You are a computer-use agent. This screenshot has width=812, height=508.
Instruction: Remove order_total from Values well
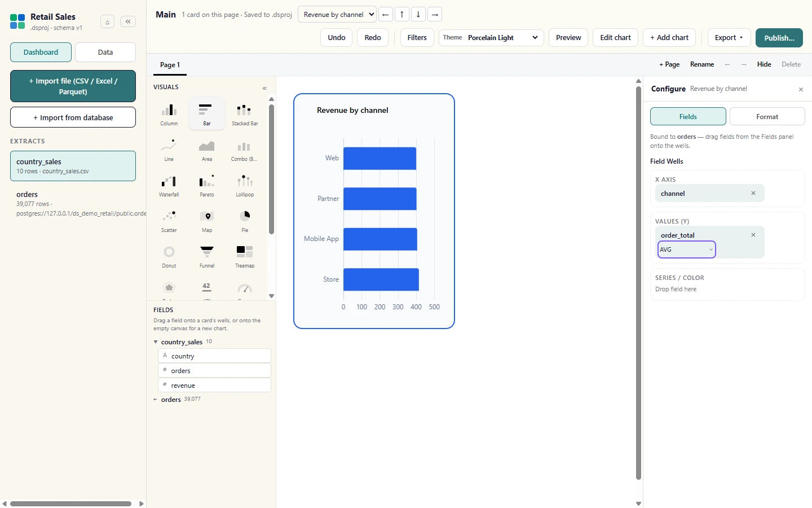tap(753, 235)
